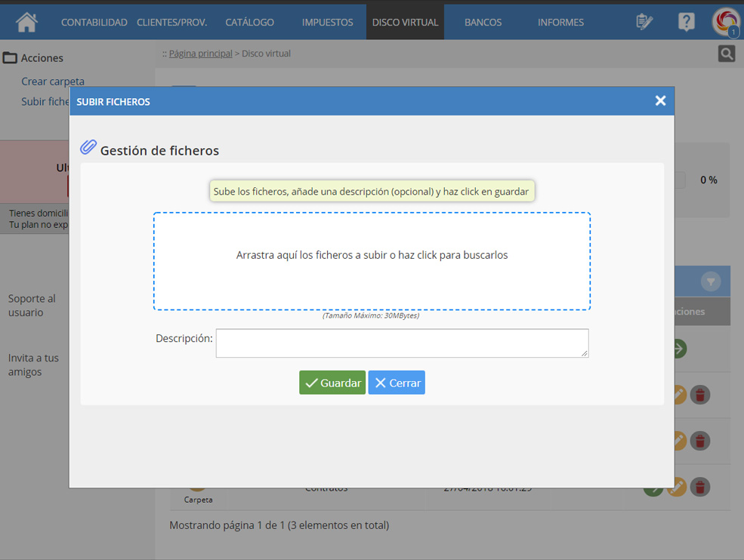Open the Bancos menu

(483, 23)
